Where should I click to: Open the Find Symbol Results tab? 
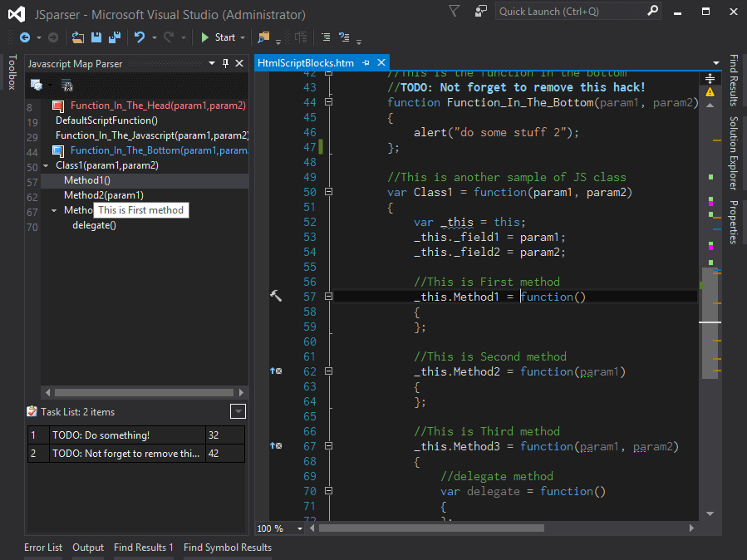coord(228,548)
